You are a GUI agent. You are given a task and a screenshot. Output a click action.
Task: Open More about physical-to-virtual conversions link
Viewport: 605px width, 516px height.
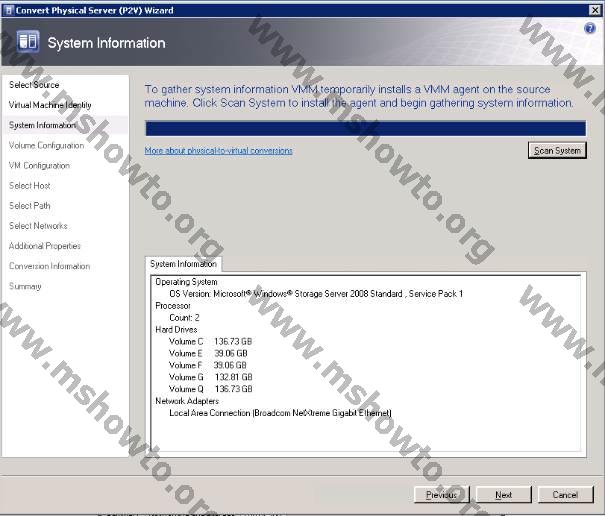pyautogui.click(x=218, y=151)
